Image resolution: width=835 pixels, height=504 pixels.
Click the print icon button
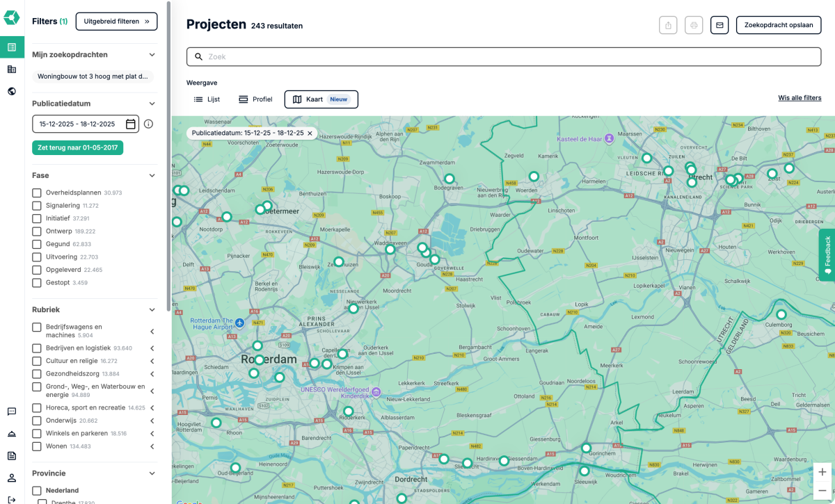pos(694,25)
